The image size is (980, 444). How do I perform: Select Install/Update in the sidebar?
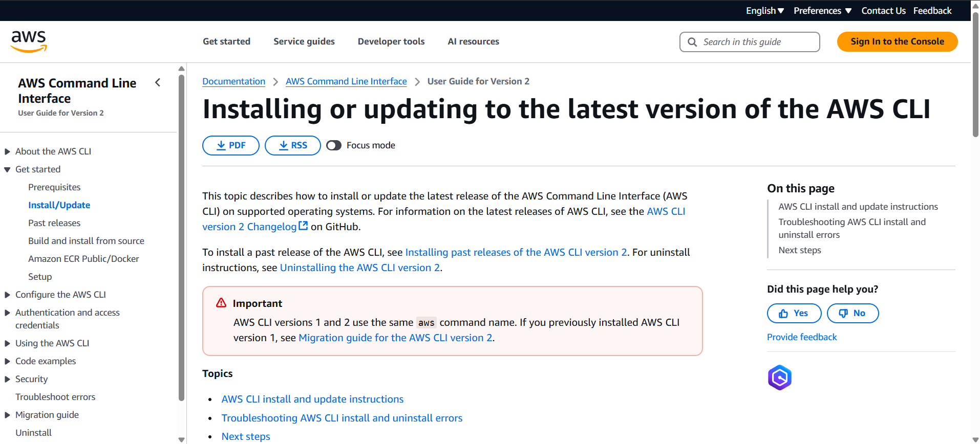click(59, 205)
